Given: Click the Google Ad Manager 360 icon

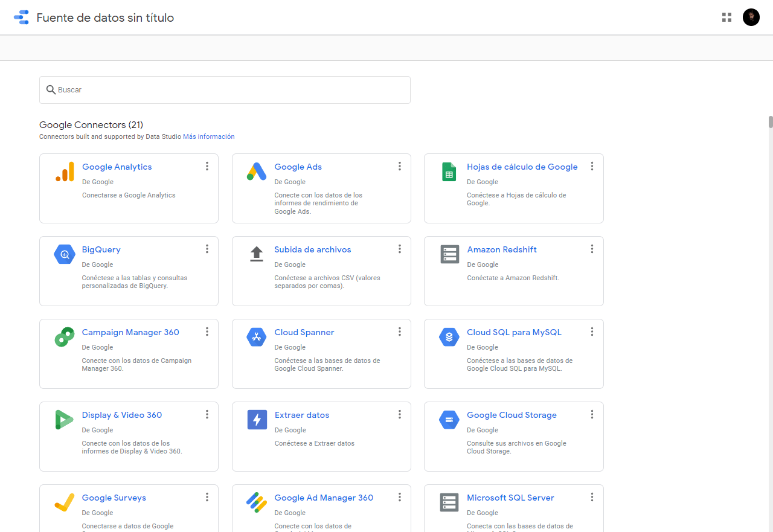Looking at the screenshot, I should tap(257, 502).
